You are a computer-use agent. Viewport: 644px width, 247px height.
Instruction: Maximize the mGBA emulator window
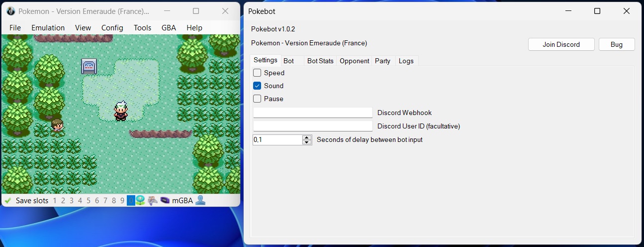point(196,11)
